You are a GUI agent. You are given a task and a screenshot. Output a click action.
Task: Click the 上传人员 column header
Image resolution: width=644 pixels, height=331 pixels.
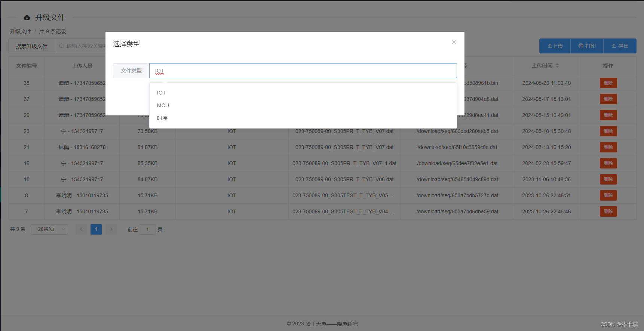[x=82, y=66]
